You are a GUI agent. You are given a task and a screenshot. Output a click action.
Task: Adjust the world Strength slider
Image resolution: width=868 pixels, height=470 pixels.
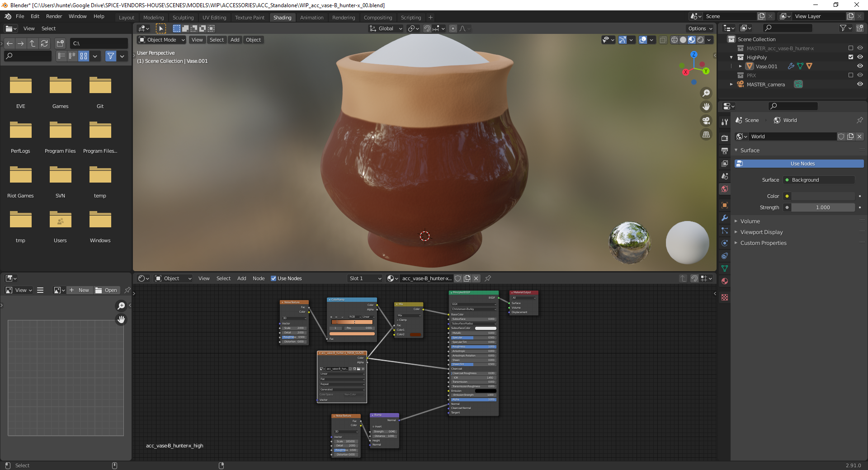(x=822, y=207)
